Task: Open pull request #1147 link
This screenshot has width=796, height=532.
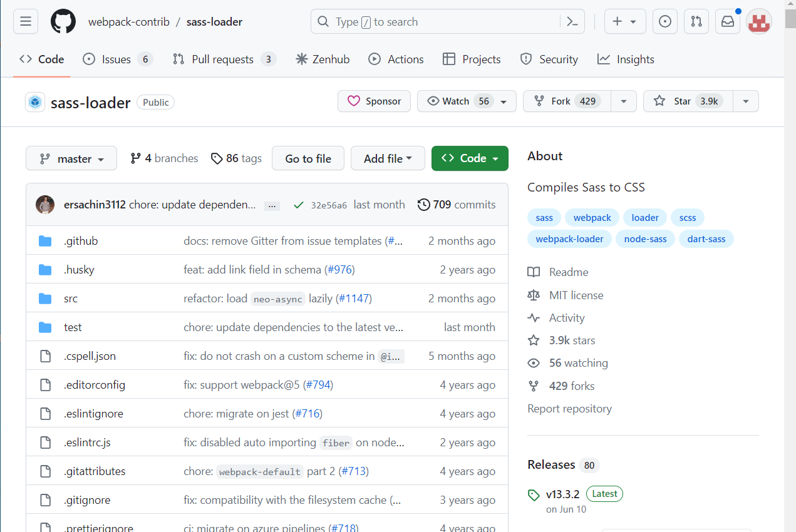Action: click(x=354, y=299)
